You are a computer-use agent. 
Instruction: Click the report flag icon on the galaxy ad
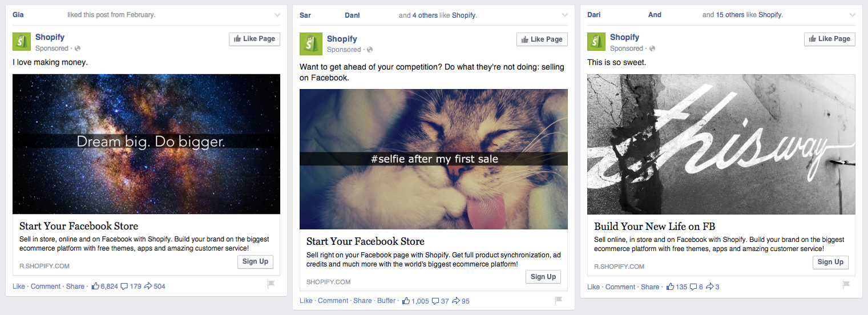(271, 284)
